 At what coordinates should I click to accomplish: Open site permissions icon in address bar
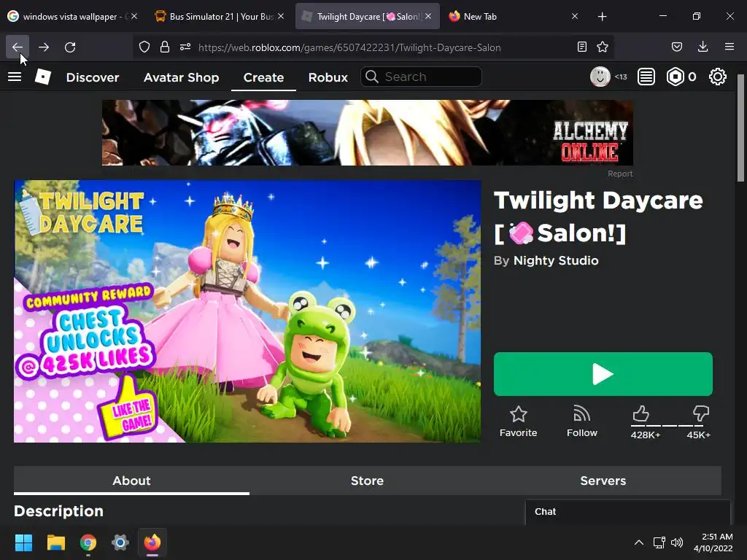click(x=185, y=47)
